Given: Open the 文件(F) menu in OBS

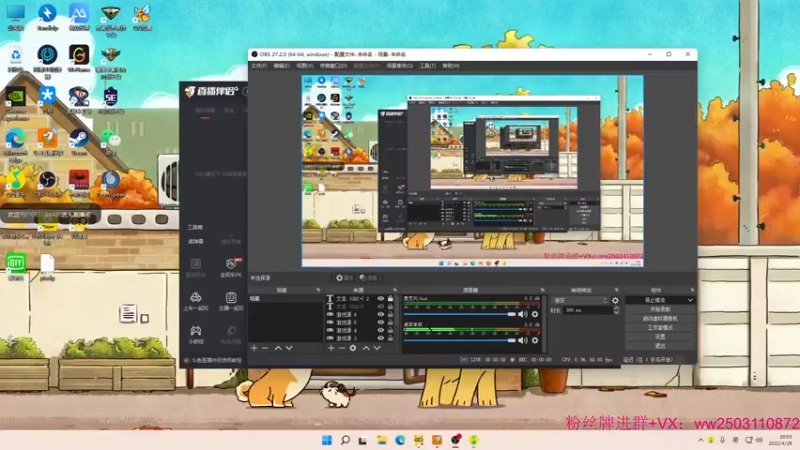Looking at the screenshot, I should tap(259, 66).
